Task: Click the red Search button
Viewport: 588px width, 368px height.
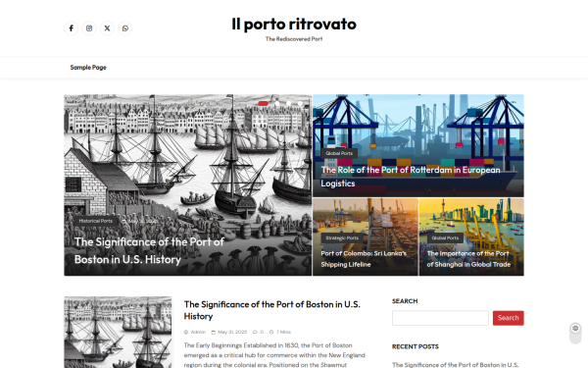Action: point(508,318)
